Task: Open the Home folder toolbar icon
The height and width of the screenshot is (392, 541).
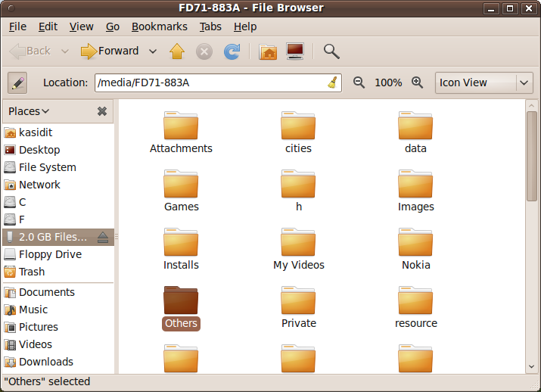Action: pos(268,51)
